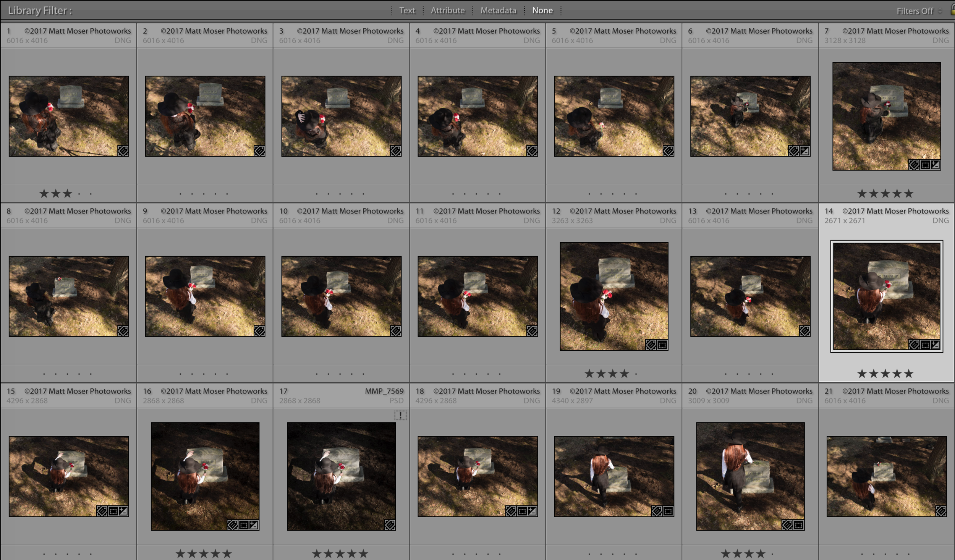Click crop badge on photo 12 thumbnail
The width and height of the screenshot is (955, 560).
click(662, 345)
